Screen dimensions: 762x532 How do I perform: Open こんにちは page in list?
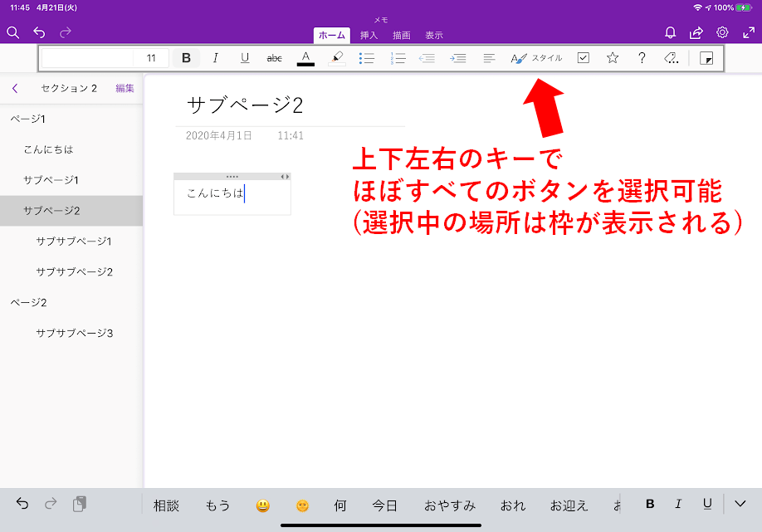click(x=71, y=149)
